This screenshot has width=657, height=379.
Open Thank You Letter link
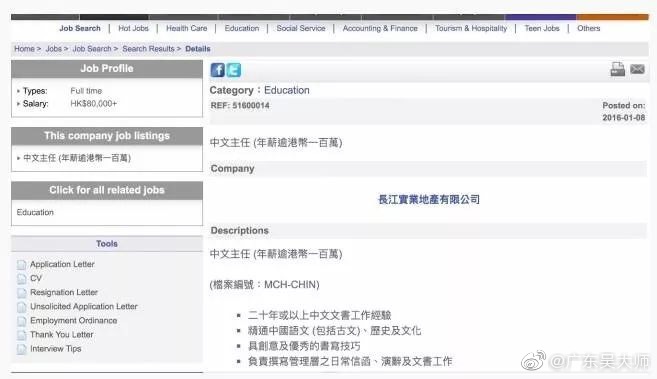[62, 335]
